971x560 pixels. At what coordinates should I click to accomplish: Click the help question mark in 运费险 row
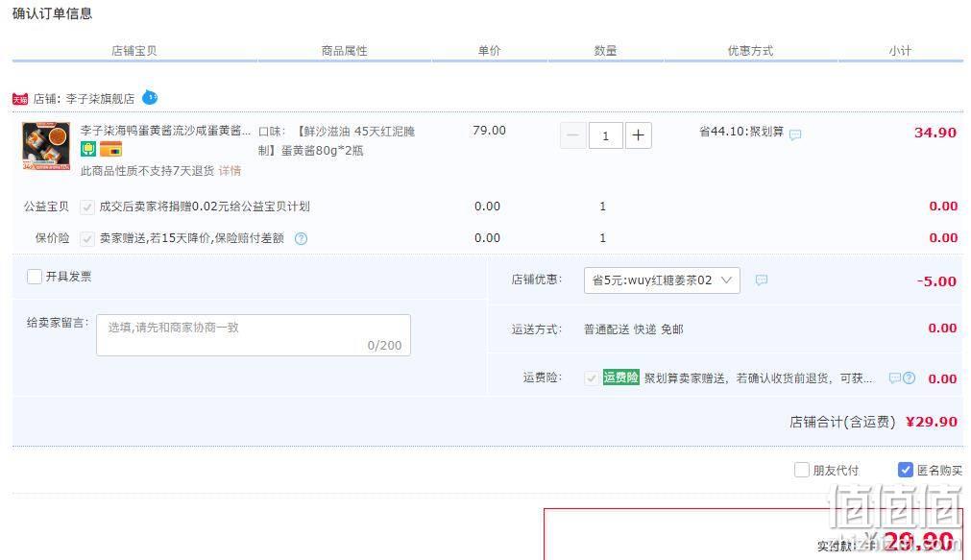tap(910, 377)
